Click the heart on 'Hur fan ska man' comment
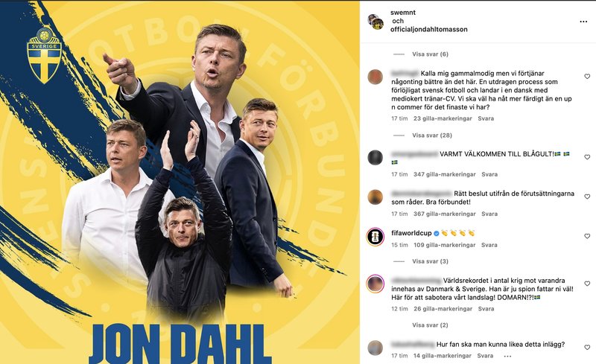The height and width of the screenshot is (364, 596). [587, 348]
